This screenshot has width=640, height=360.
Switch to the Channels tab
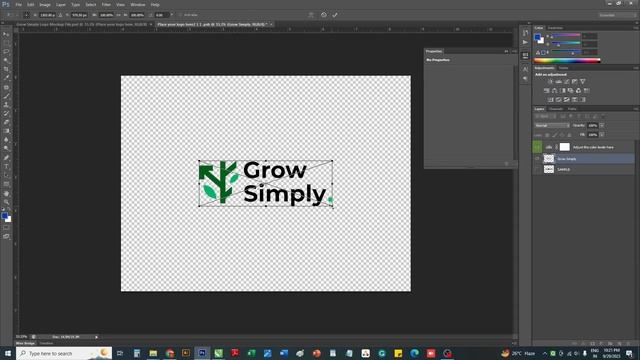(x=556, y=109)
